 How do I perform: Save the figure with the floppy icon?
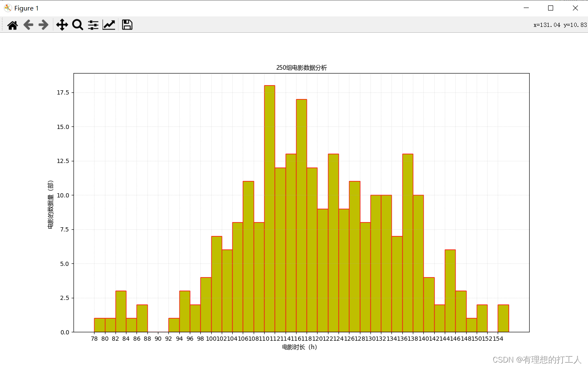pos(127,25)
